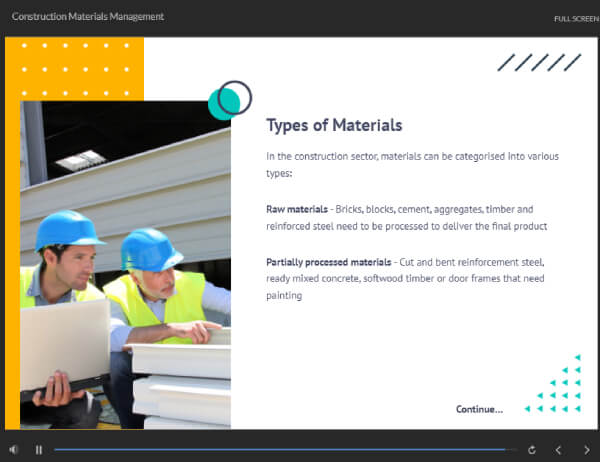600x462 pixels.
Task: Pause the slide playback
Action: tap(39, 450)
